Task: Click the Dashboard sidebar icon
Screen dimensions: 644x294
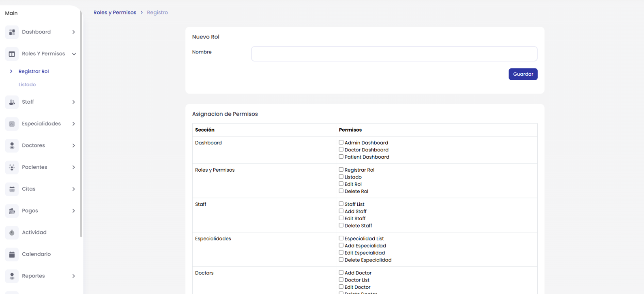Action: [x=12, y=32]
